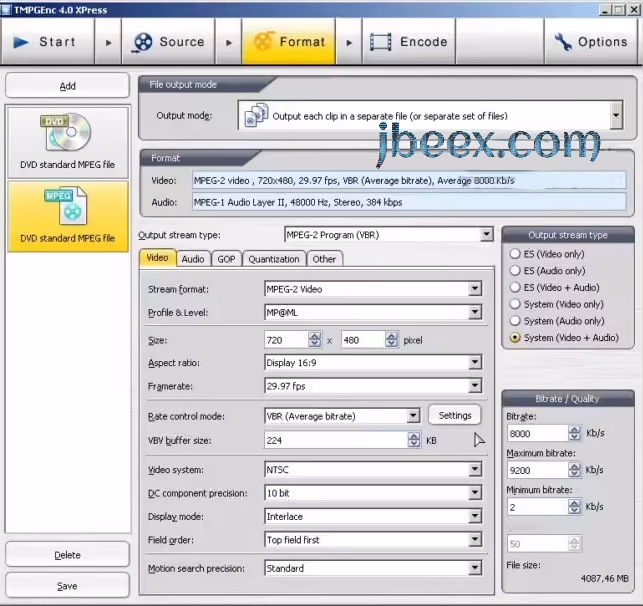
Task: Click the Bitrate 8000 stepper
Action: (575, 433)
